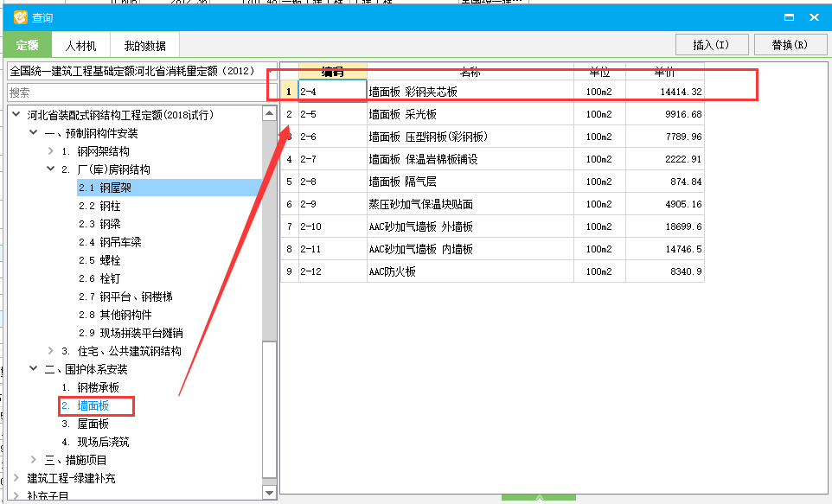Click the 查询 window app icon
This screenshot has width=832, height=504.
click(20, 17)
